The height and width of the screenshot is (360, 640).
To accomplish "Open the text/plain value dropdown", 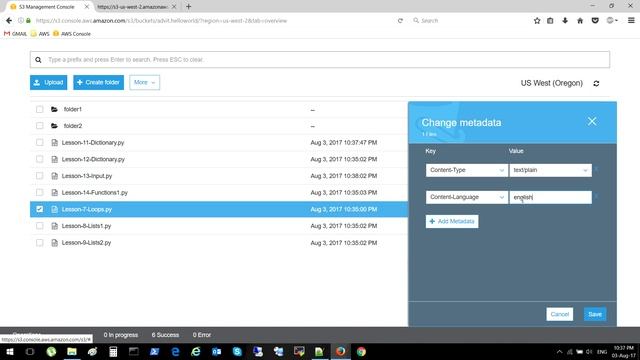I will click(x=550, y=170).
